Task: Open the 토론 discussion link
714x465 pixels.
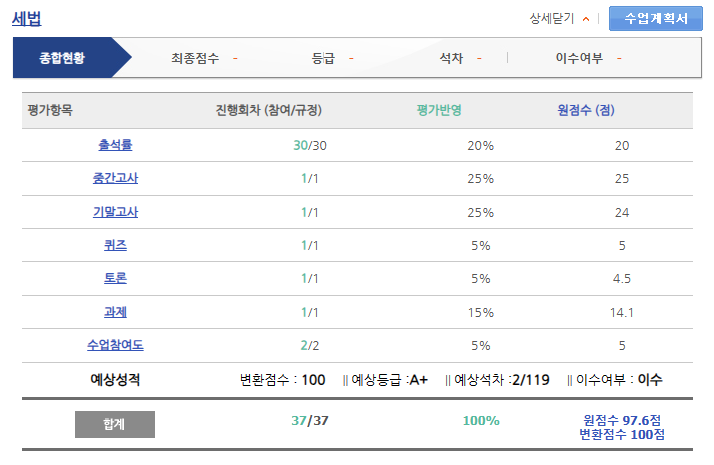Action: 115,278
